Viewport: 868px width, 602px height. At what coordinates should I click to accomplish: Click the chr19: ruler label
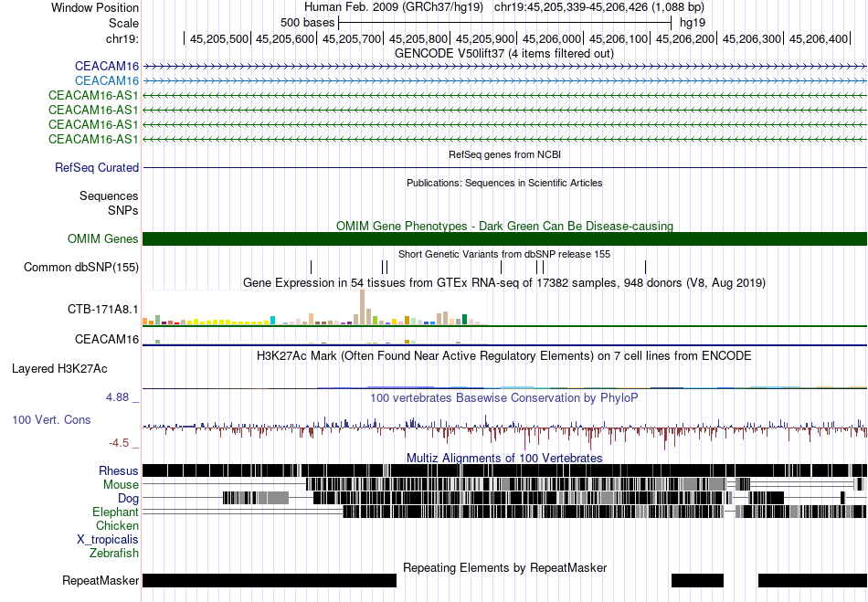122,38
